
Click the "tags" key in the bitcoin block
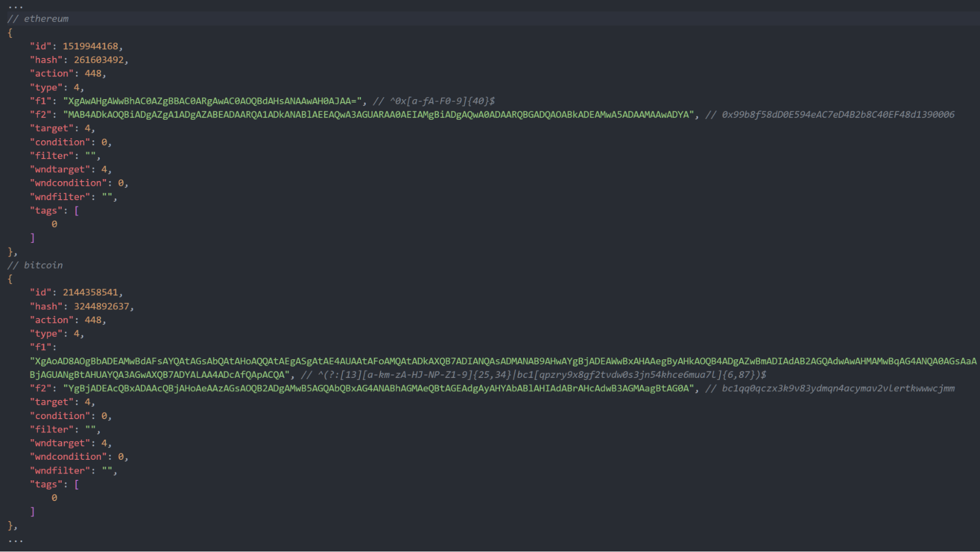(46, 484)
